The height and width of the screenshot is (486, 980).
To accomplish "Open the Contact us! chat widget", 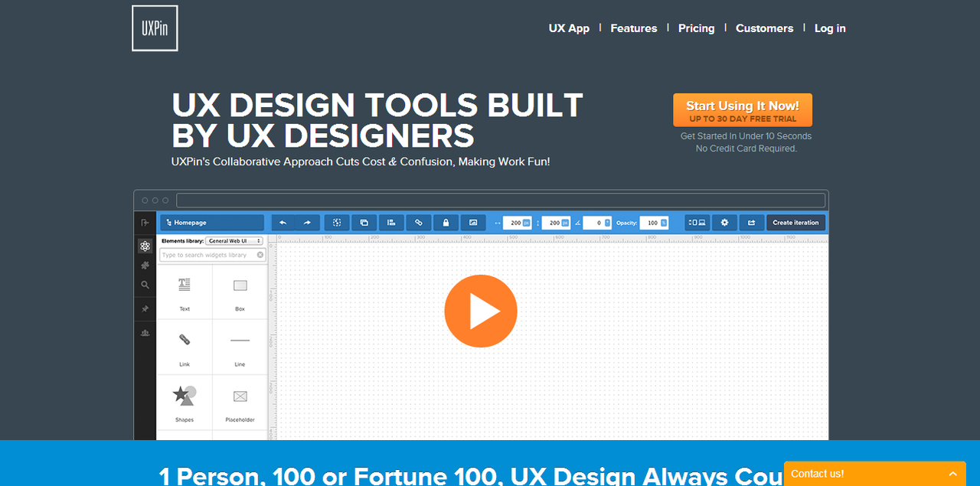I will click(875, 474).
